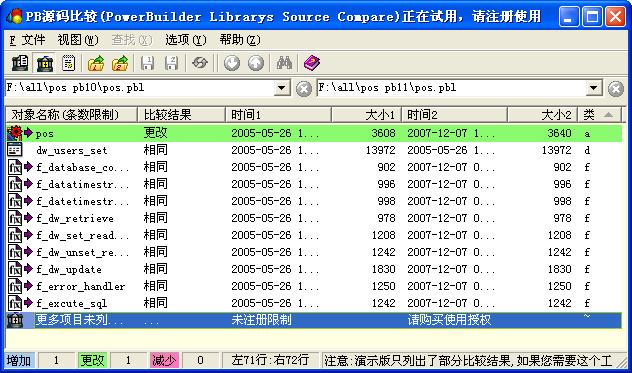Click the function icon beside f_dw_retrieve

click(15, 218)
